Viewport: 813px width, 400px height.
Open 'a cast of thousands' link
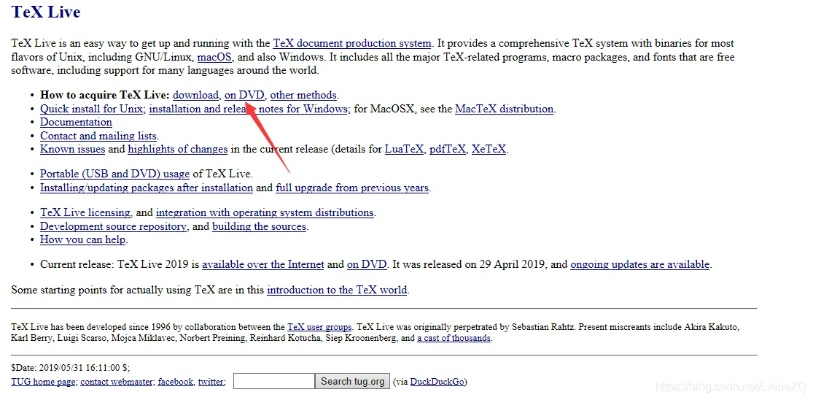(454, 338)
